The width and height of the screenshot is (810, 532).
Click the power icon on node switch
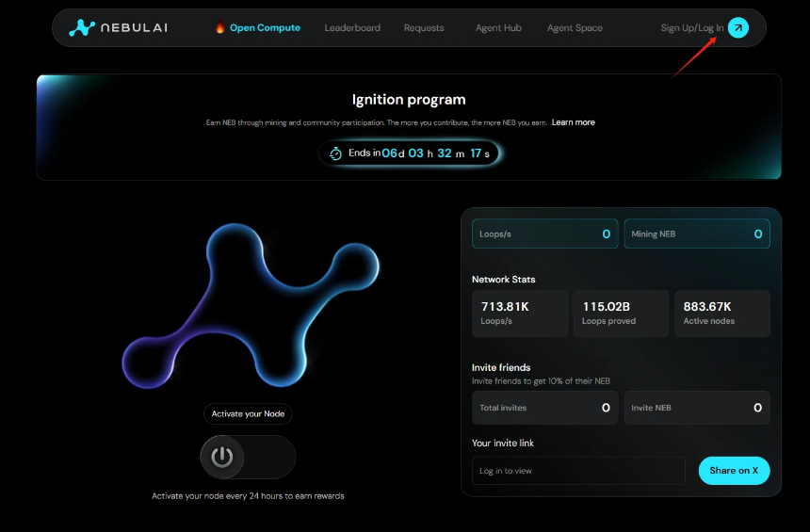click(x=222, y=457)
